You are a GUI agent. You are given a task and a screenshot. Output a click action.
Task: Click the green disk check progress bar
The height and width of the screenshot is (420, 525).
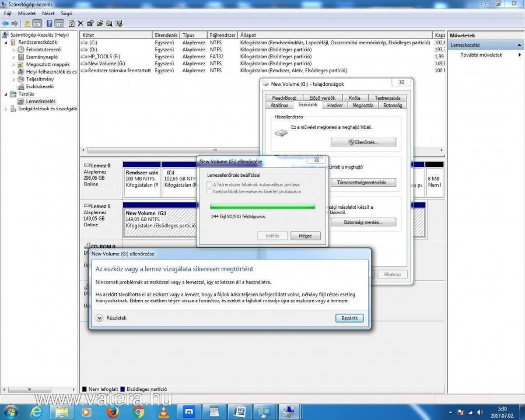(x=262, y=207)
